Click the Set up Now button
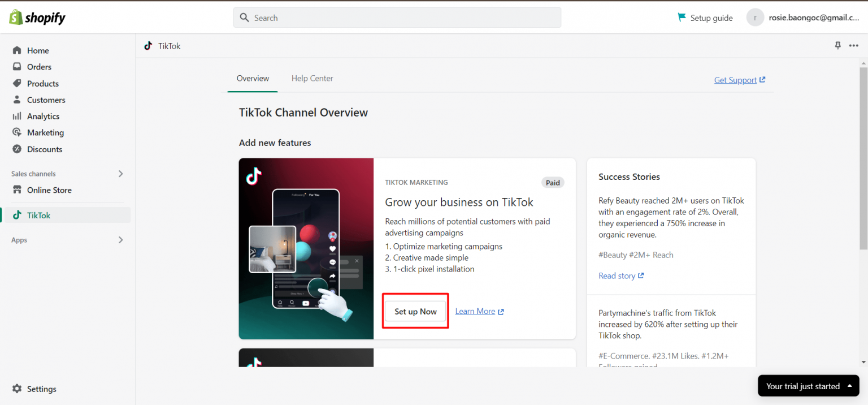868x405 pixels. pos(415,311)
